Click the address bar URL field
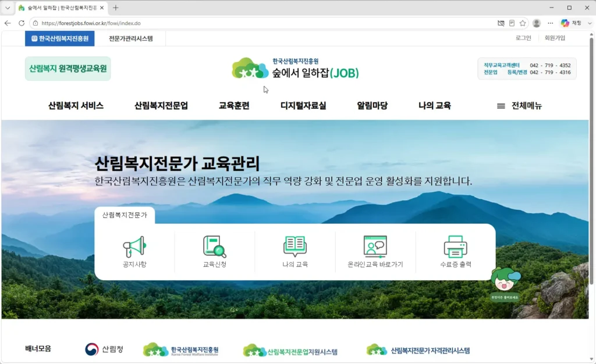The height and width of the screenshot is (364, 596). coord(266,23)
